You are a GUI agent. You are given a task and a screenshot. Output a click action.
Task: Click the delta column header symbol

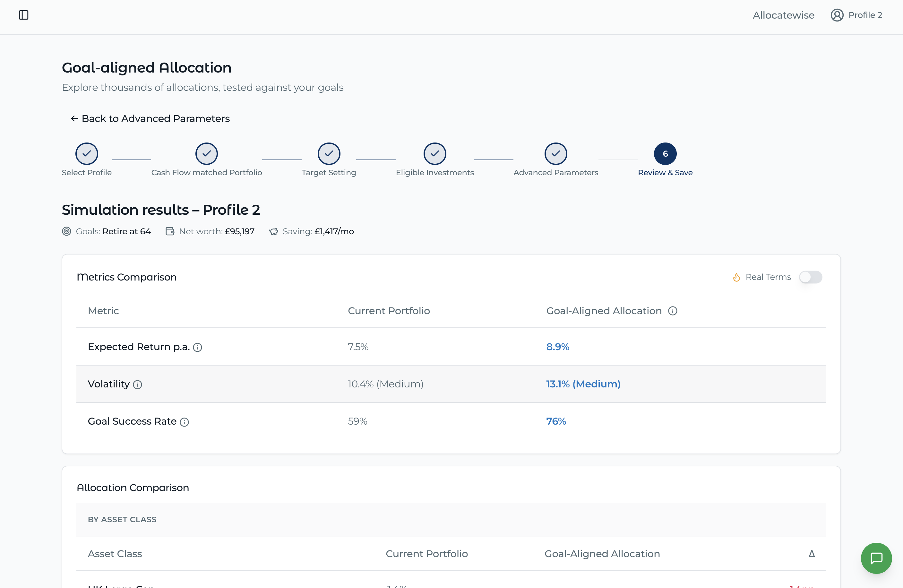[x=812, y=554]
